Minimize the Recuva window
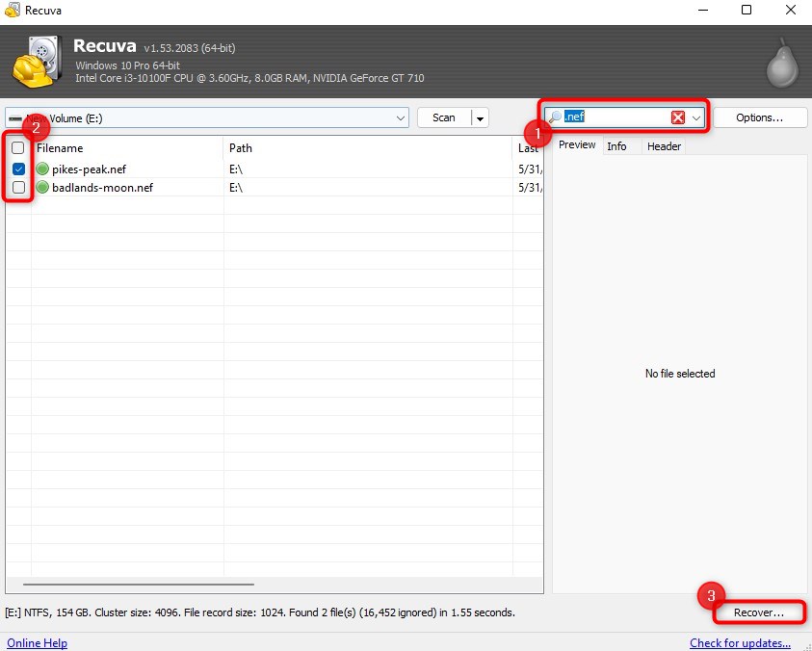Viewport: 812px width, 651px height. [703, 11]
